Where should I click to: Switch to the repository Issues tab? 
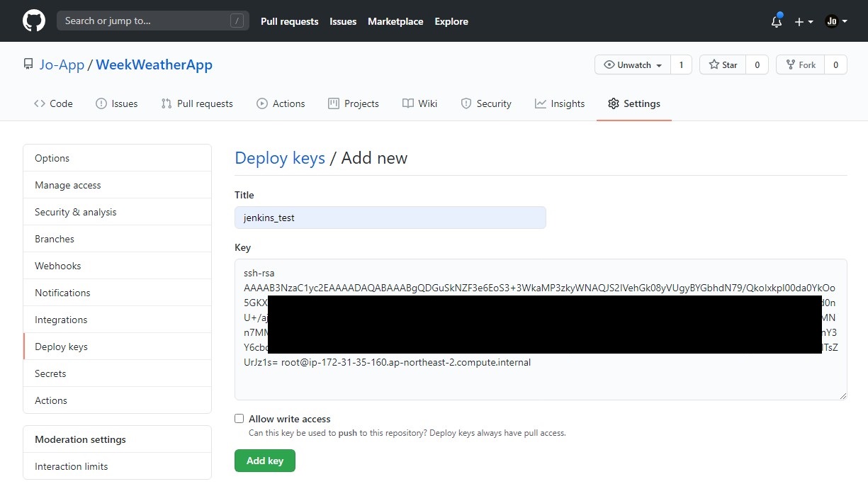pos(117,103)
